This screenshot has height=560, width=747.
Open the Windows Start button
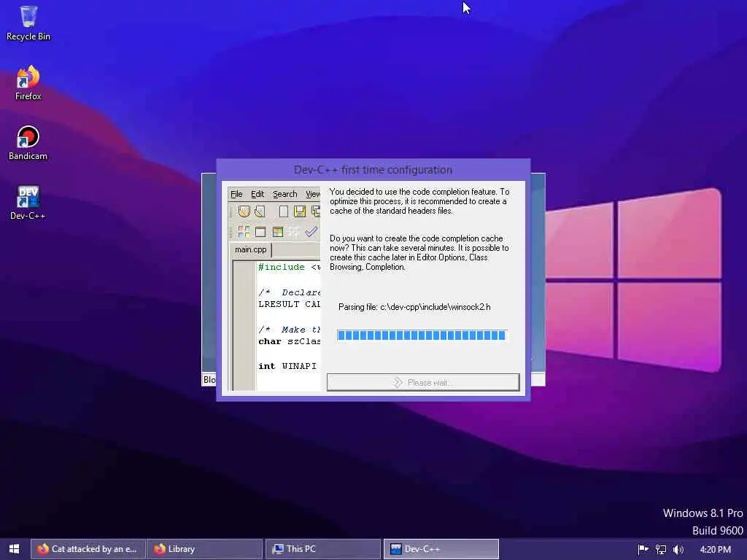[x=15, y=548]
